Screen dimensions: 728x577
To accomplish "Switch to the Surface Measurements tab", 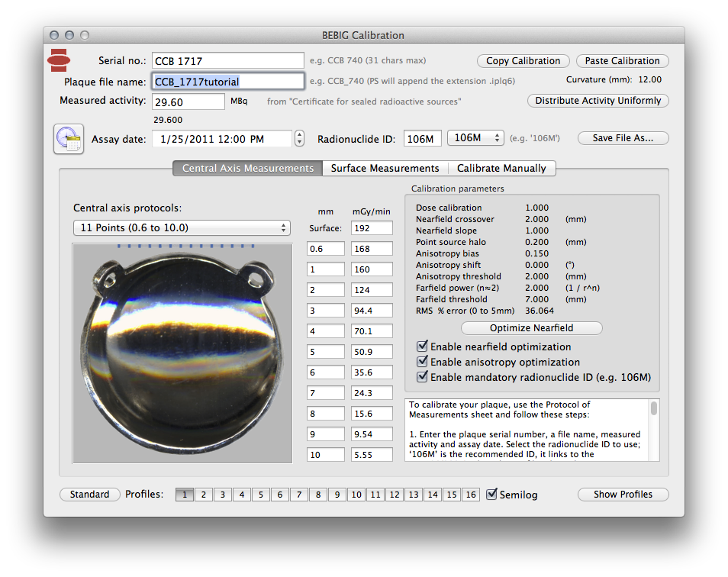I will click(385, 168).
